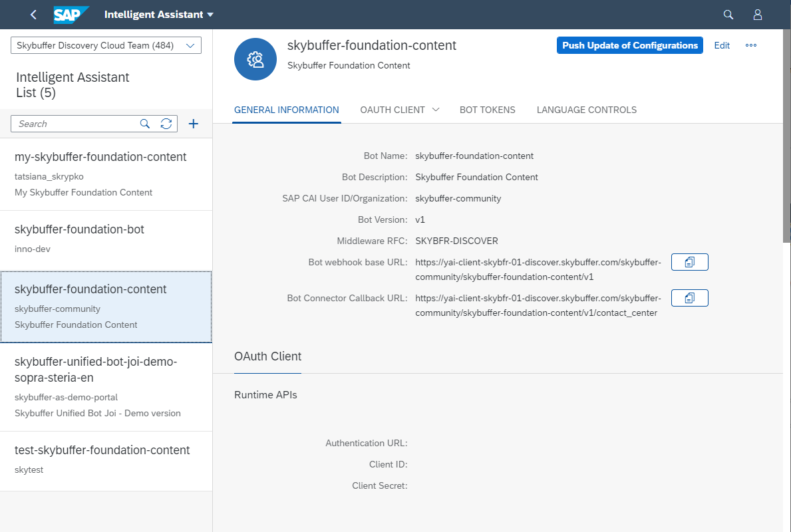Select test-skybuffer-foundation-content list item
The width and height of the screenshot is (791, 532).
(x=106, y=462)
